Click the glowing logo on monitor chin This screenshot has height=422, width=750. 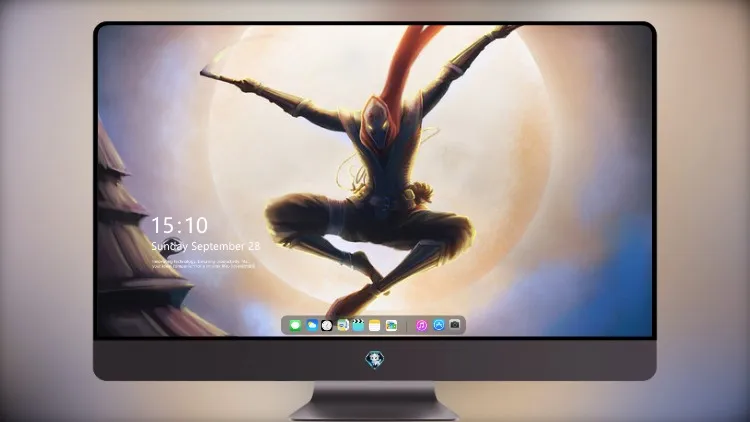coord(375,360)
